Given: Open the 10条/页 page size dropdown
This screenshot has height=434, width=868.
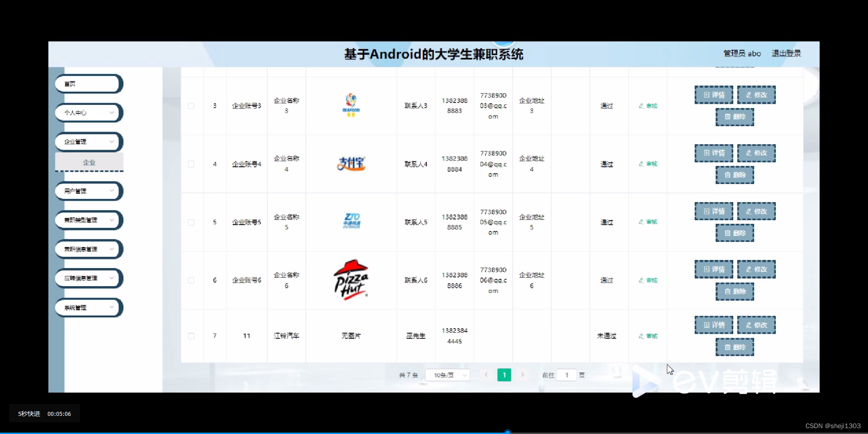Looking at the screenshot, I should click(x=447, y=375).
